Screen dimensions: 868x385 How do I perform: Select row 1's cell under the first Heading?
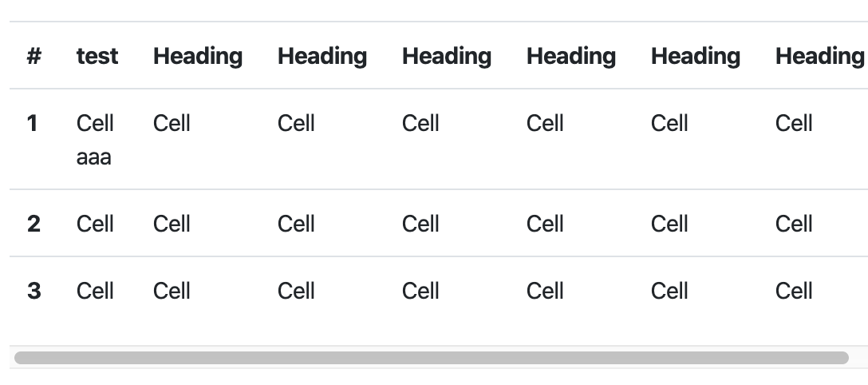[x=172, y=123]
